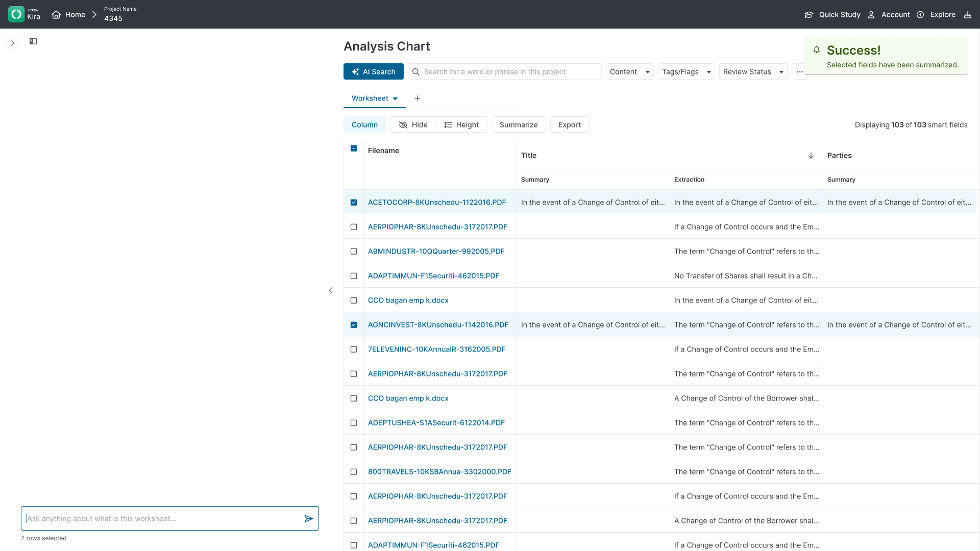Open file ADEPTUSHEA-S1ASecurit-6122014.PDF
The height and width of the screenshot is (551, 980).
tap(436, 423)
